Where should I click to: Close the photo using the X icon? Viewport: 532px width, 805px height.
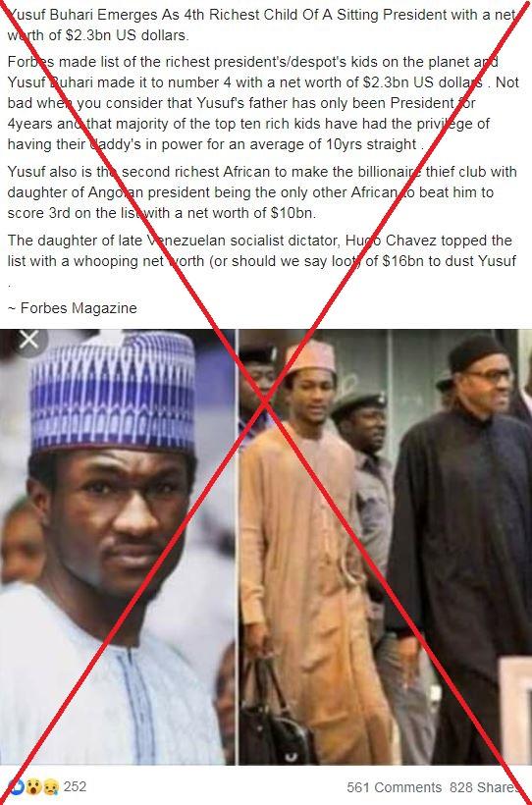28,340
